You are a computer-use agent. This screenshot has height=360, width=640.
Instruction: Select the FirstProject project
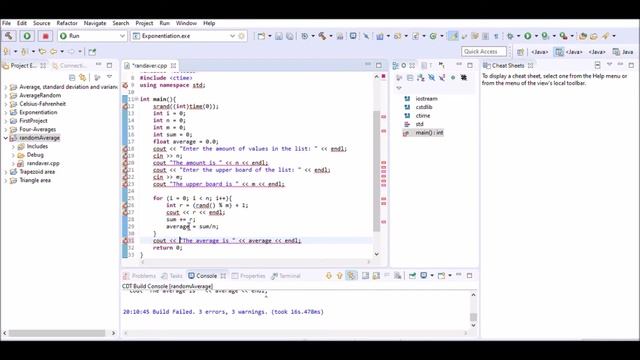point(33,121)
